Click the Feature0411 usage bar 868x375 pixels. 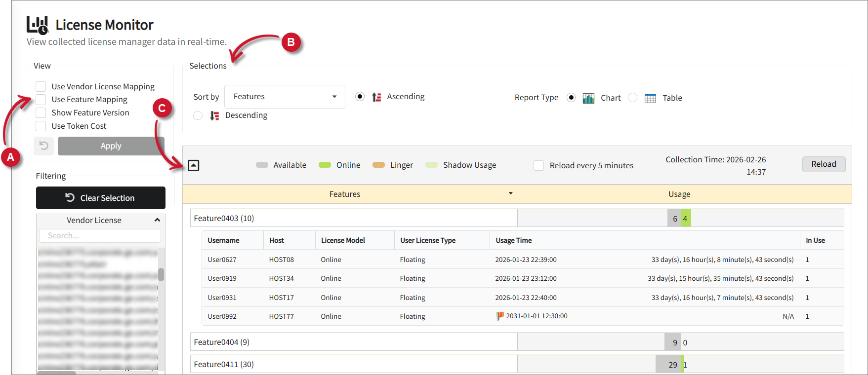click(x=681, y=364)
